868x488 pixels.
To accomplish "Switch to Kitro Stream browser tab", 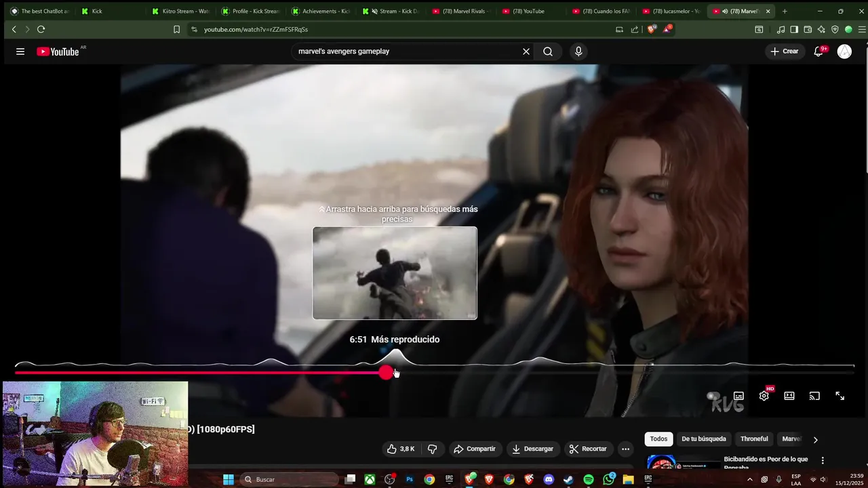I will click(x=180, y=11).
